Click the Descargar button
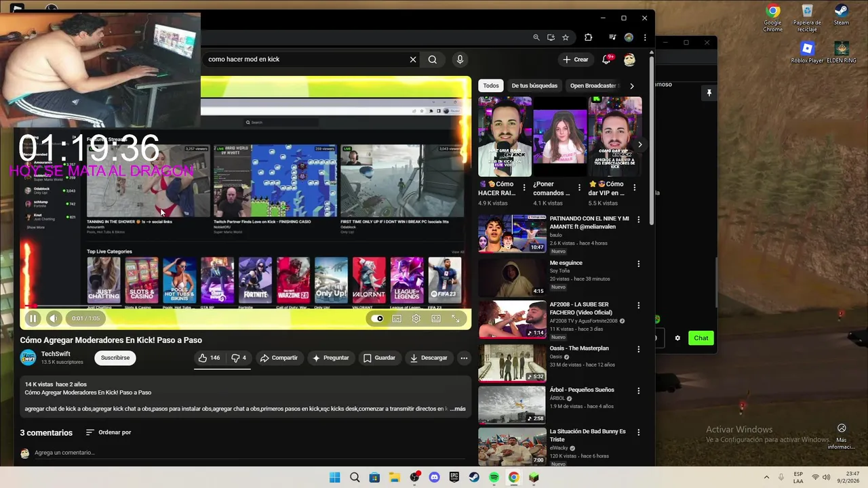The image size is (868, 488). (429, 358)
